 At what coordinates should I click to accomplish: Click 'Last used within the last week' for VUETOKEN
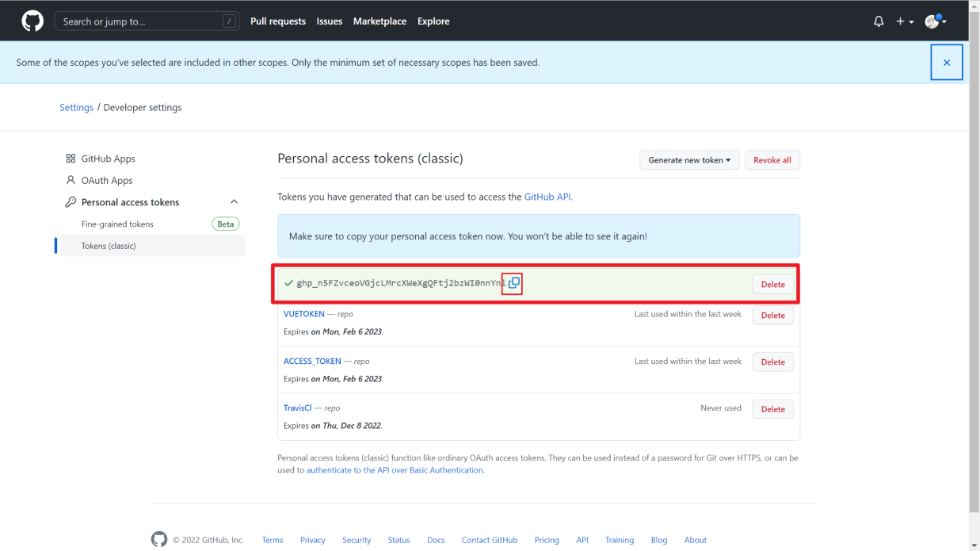pos(688,314)
